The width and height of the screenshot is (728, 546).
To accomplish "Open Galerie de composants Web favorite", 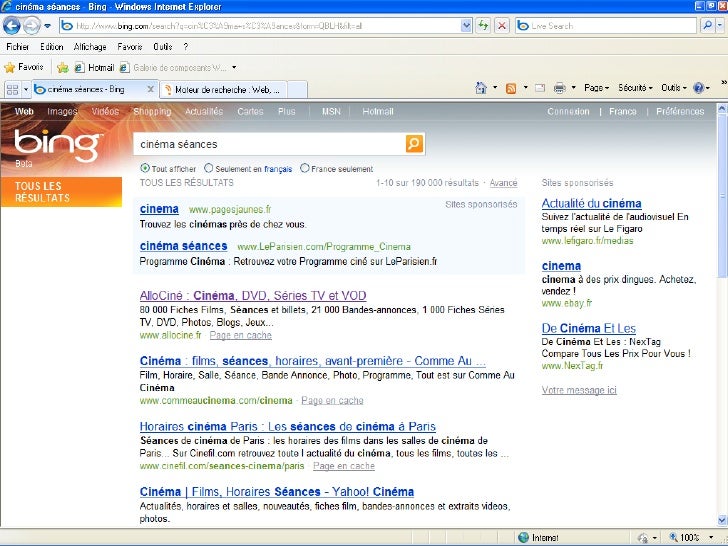I will 173,68.
